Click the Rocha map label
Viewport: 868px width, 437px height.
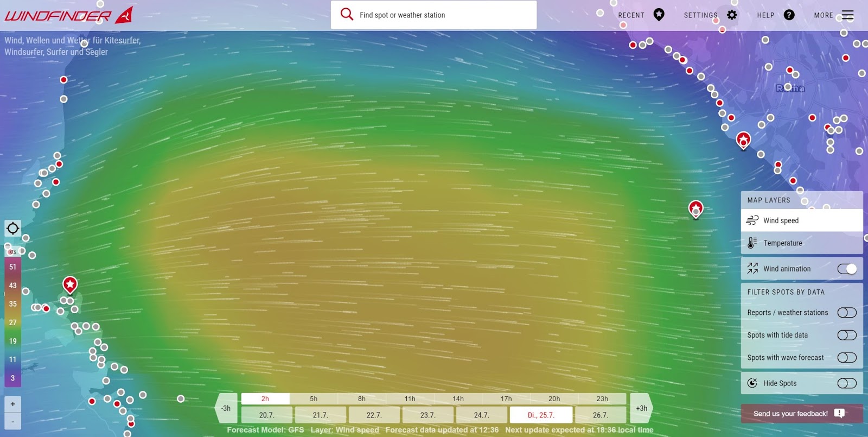click(x=790, y=88)
